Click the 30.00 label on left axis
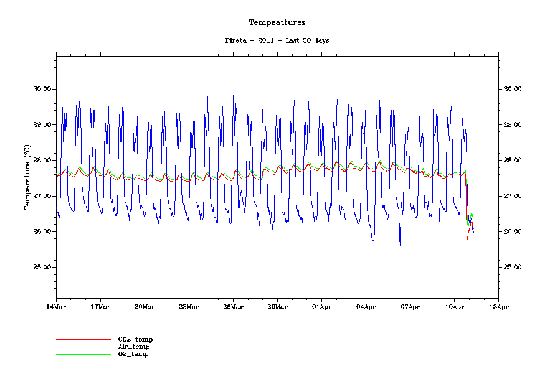This screenshot has height=392, width=555. coord(41,89)
